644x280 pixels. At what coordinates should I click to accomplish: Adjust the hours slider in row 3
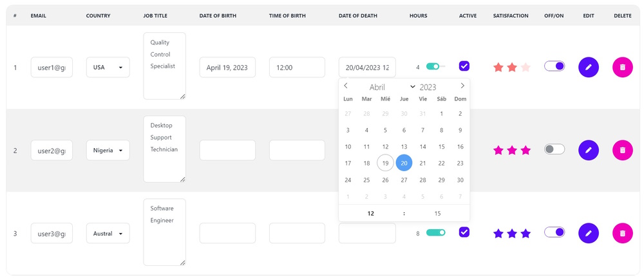click(436, 232)
